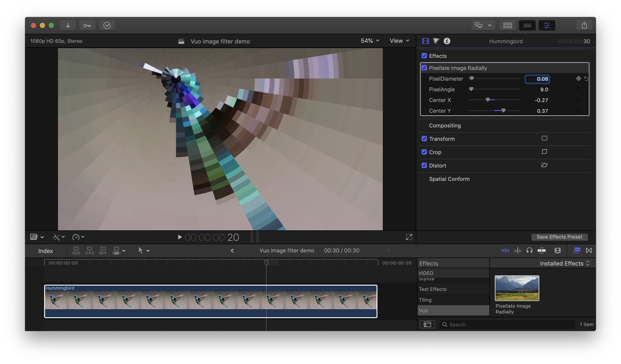Screen dimensions: 621x364
Task: Open the keyword editor key icon
Action: pos(87,25)
